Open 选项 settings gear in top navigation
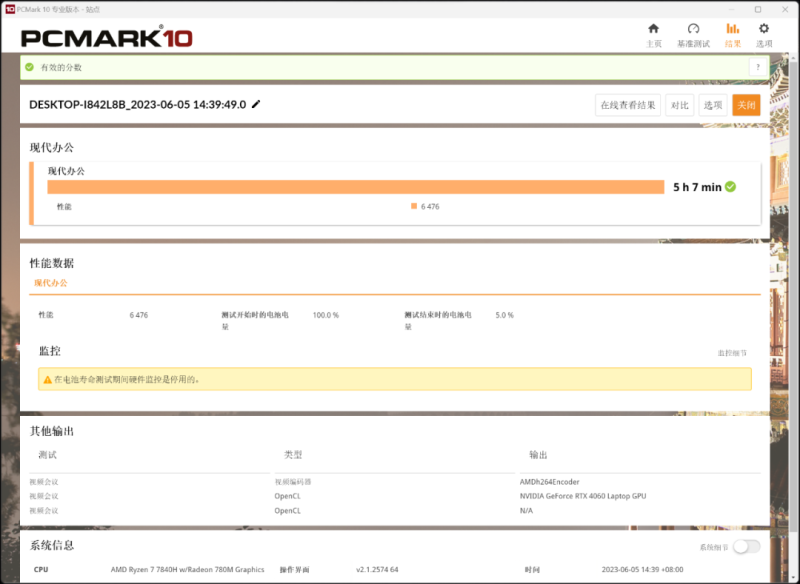The height and width of the screenshot is (584, 800). [x=764, y=29]
